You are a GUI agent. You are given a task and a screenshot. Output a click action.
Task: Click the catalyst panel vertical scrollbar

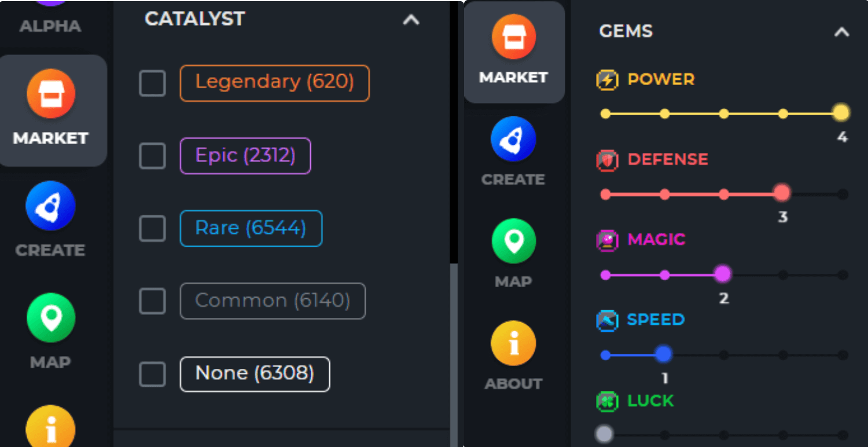pos(454,347)
